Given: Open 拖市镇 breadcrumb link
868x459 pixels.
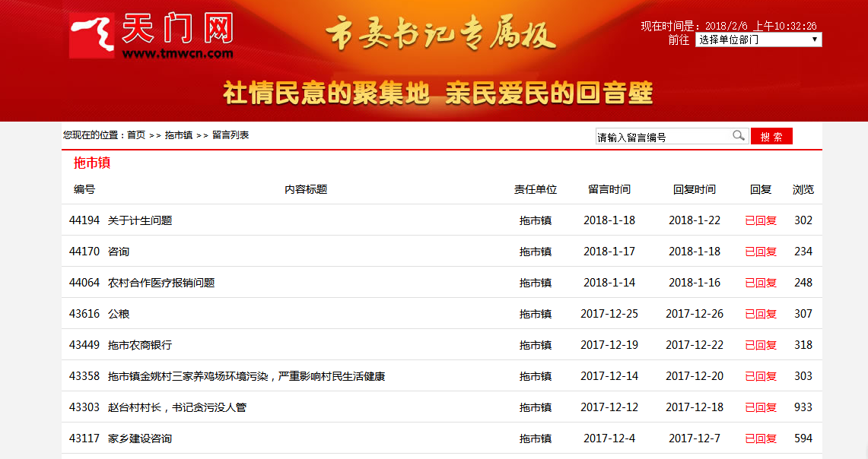Looking at the screenshot, I should click(178, 135).
